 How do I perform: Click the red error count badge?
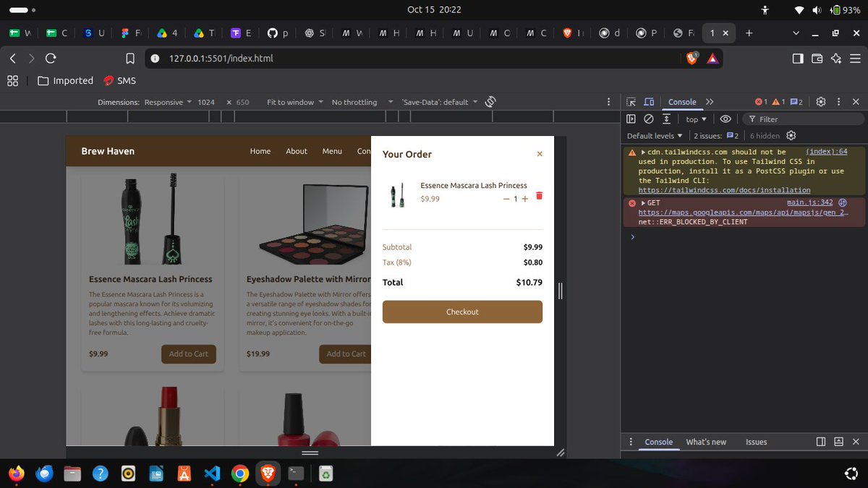click(762, 102)
